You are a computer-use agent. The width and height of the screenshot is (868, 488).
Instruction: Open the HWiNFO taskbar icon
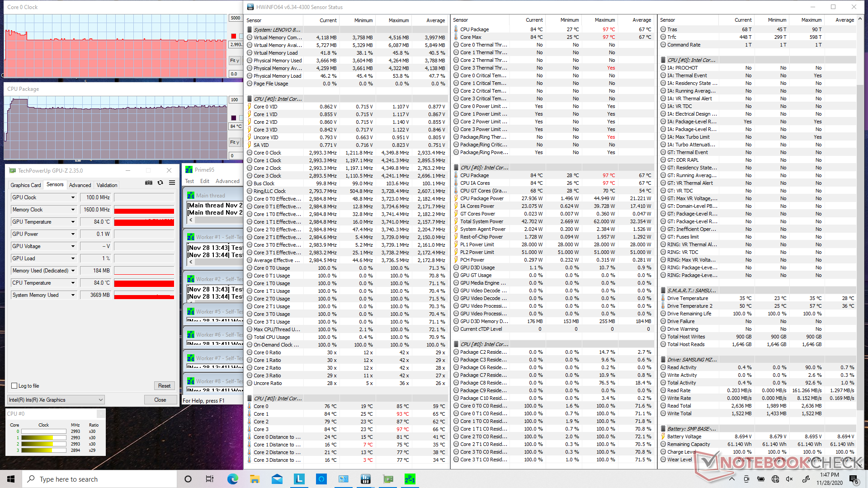pos(365,479)
